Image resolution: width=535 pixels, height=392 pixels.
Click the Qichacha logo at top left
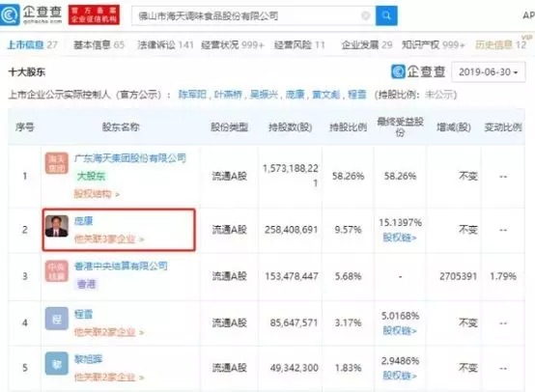click(x=32, y=15)
